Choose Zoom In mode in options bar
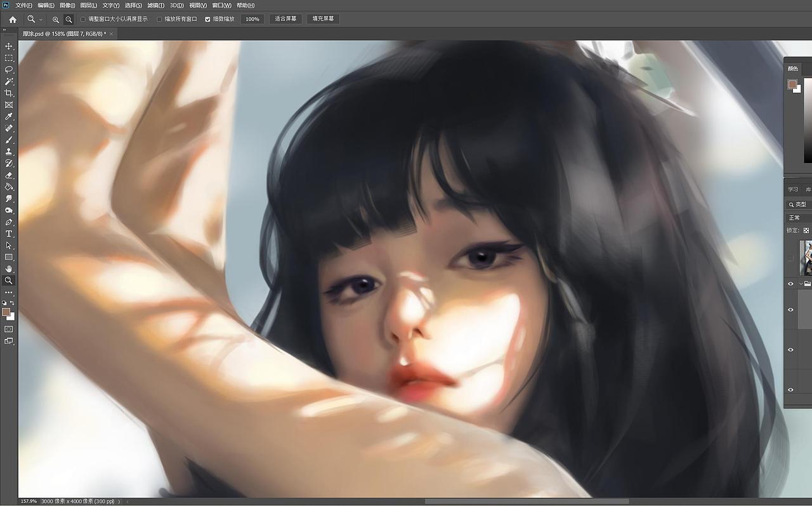Image resolution: width=812 pixels, height=506 pixels. coord(56,19)
